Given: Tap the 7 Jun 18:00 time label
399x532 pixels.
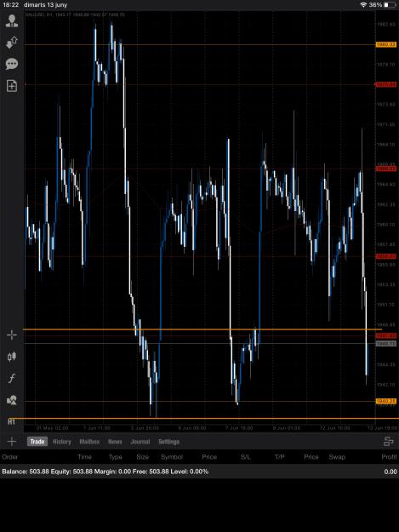Looking at the screenshot, I should tap(240, 428).
